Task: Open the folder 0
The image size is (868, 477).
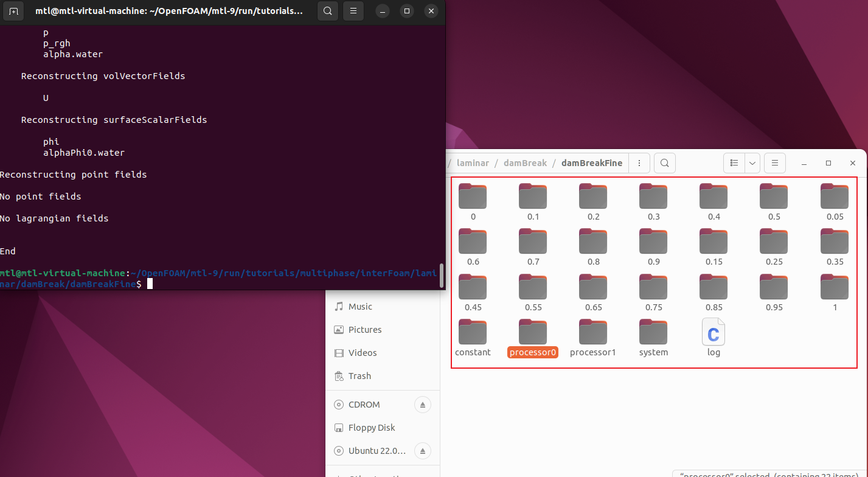Action: point(473,203)
